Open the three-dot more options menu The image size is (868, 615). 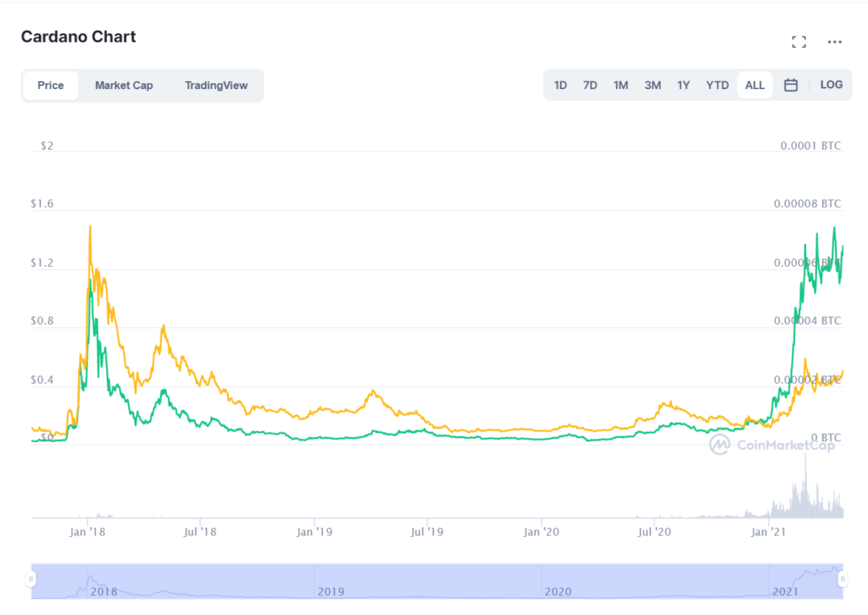[834, 42]
